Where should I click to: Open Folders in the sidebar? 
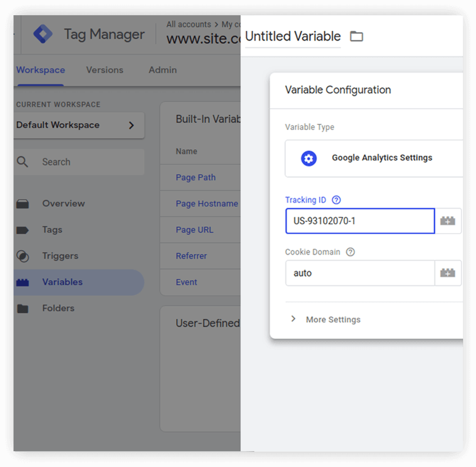(x=59, y=308)
